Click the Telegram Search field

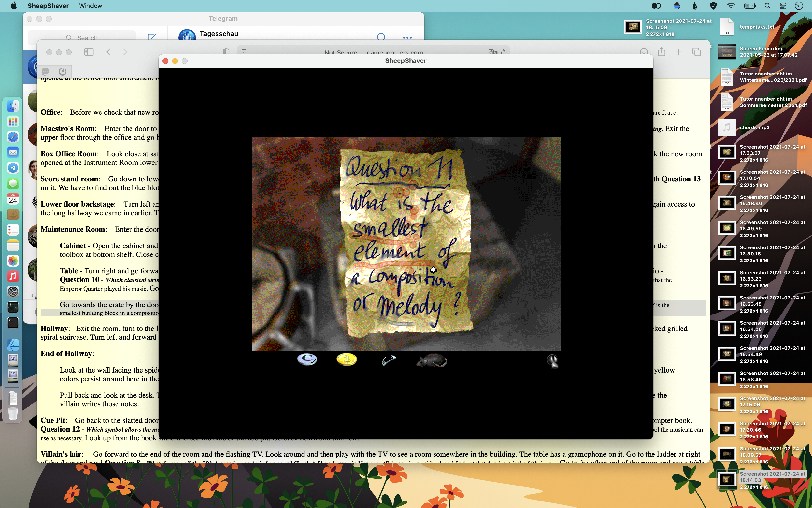(81, 38)
